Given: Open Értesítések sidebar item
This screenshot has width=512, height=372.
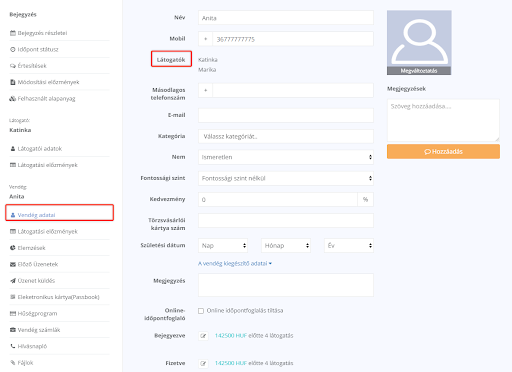Looking at the screenshot, I should pos(32,66).
